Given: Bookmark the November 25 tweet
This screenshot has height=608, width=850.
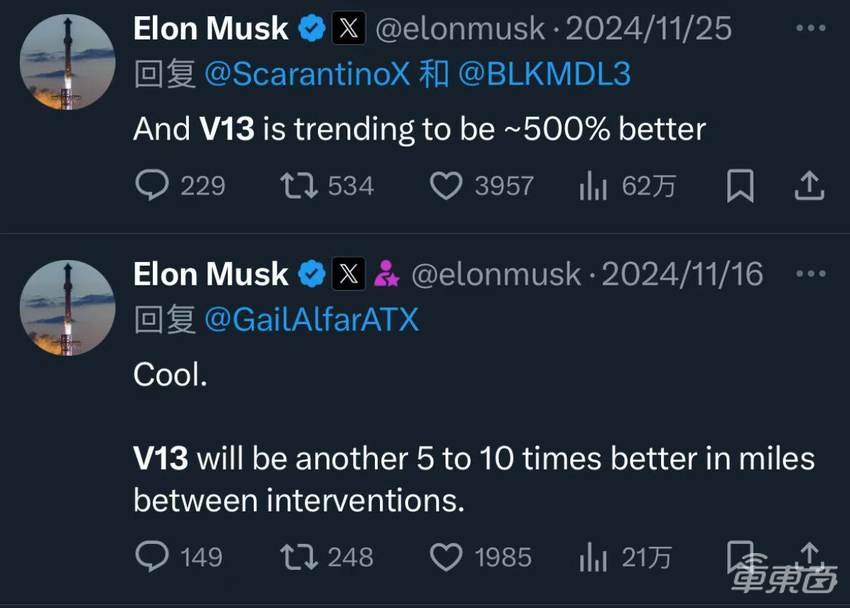Looking at the screenshot, I should point(740,186).
